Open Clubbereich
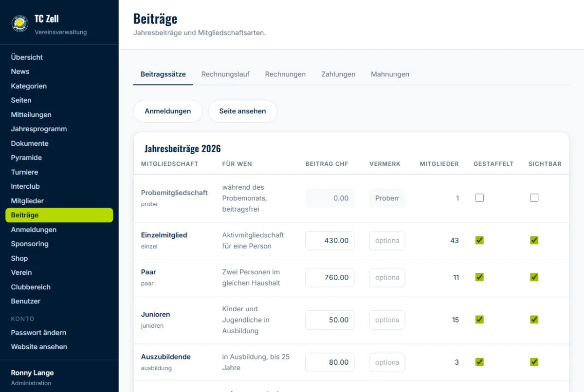This screenshot has height=392, width=584. (x=31, y=287)
